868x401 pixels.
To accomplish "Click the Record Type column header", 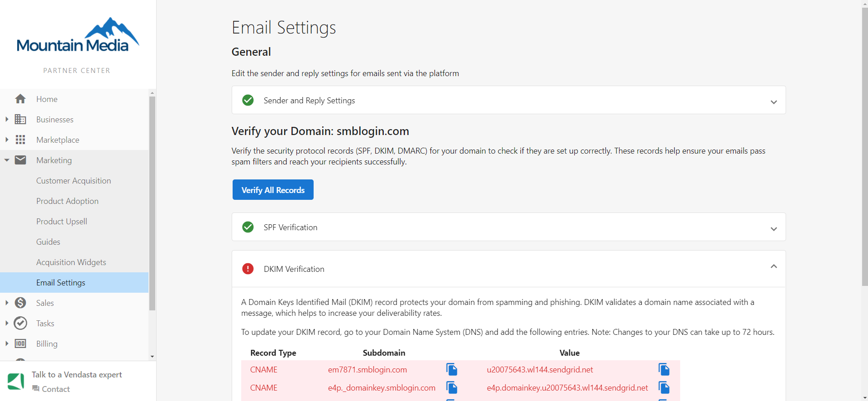I will 273,353.
